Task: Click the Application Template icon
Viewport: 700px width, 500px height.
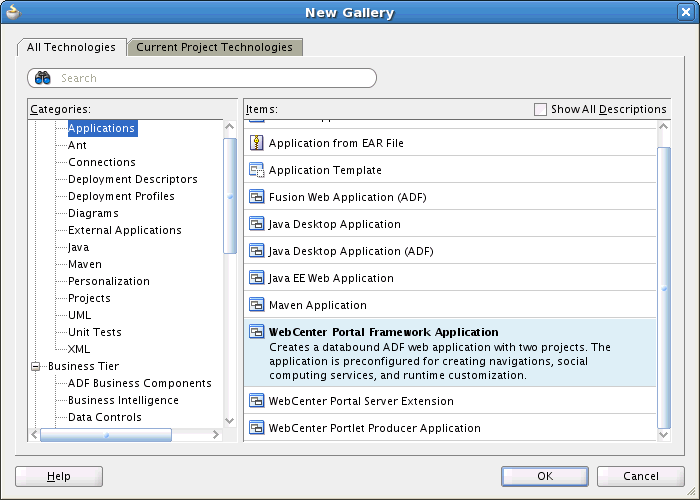Action: [256, 170]
